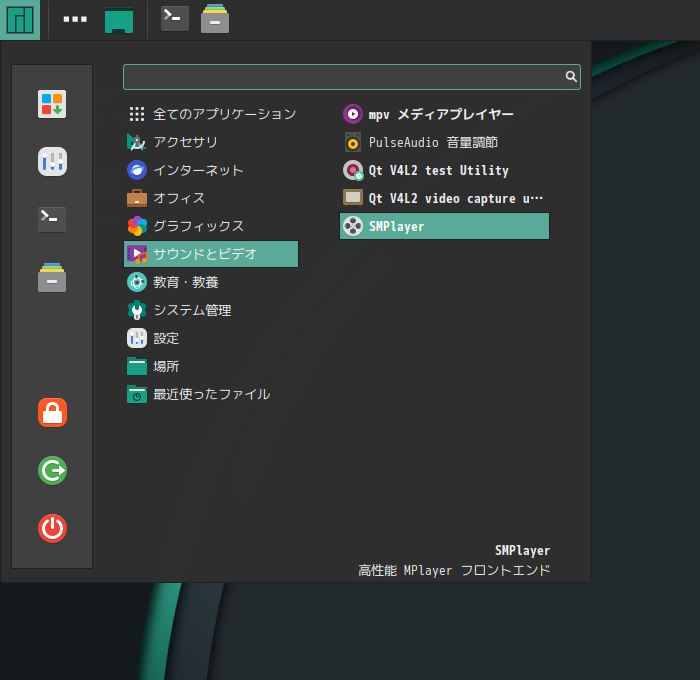
Task: Open the file cabinet icon in the sidebar
Action: point(52,278)
